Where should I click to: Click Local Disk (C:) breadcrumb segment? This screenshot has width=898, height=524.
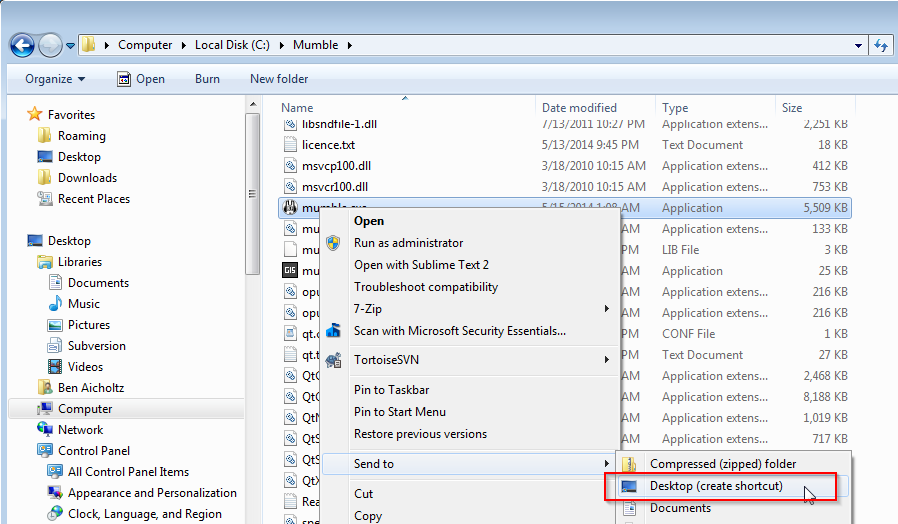pyautogui.click(x=232, y=45)
